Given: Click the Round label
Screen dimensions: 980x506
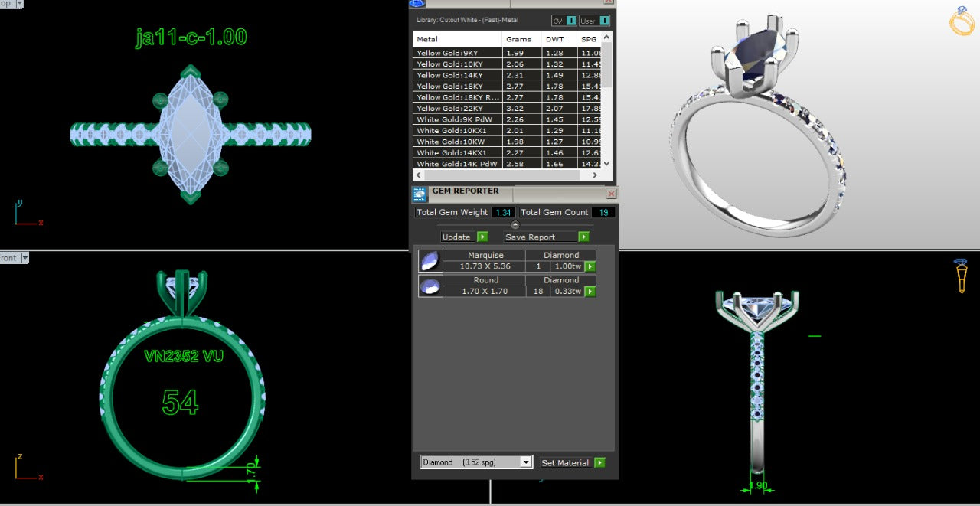Looking at the screenshot, I should click(485, 280).
